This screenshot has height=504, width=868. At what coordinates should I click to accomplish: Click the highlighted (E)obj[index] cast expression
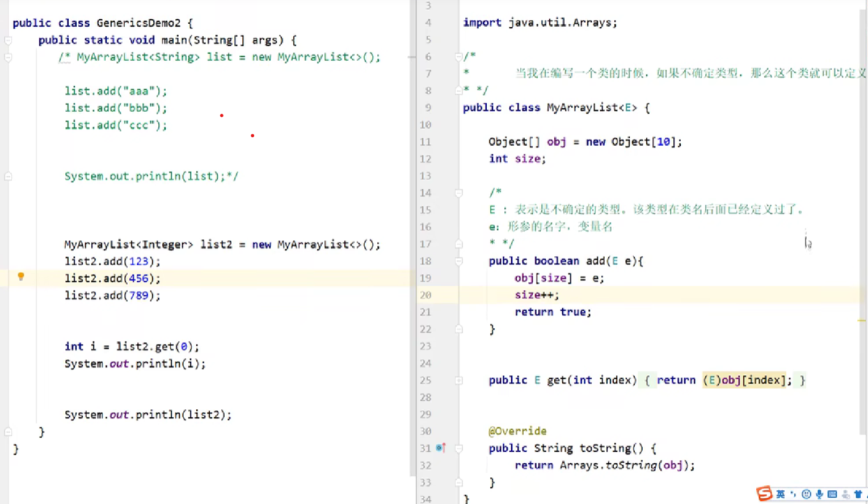tap(744, 380)
